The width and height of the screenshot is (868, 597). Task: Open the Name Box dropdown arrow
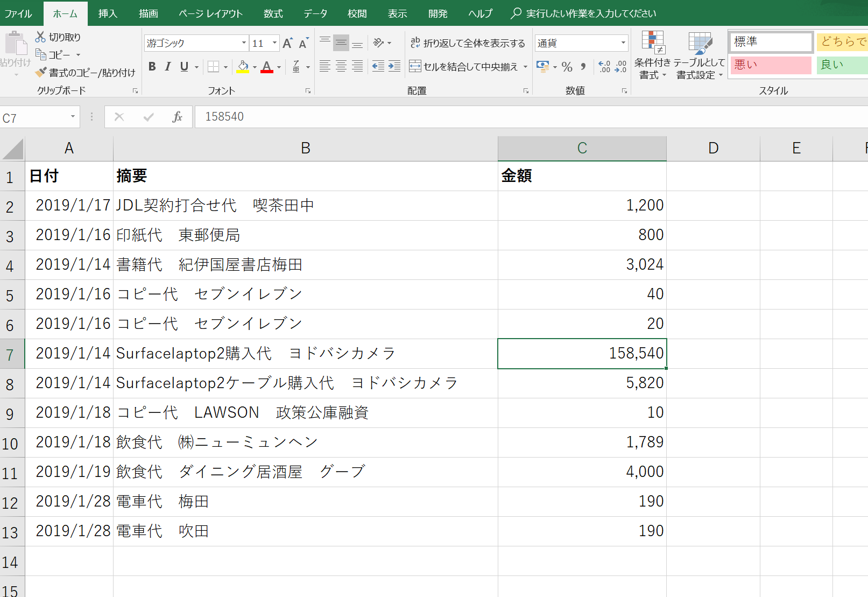click(x=73, y=117)
